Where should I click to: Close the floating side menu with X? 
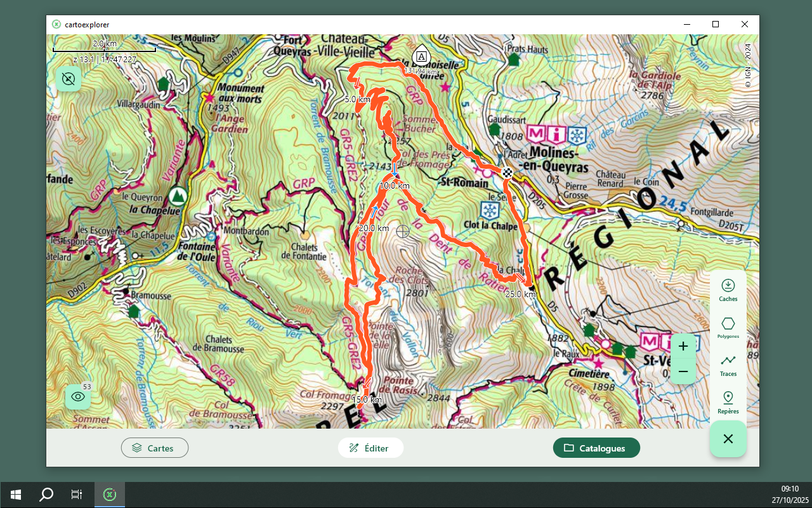728,439
